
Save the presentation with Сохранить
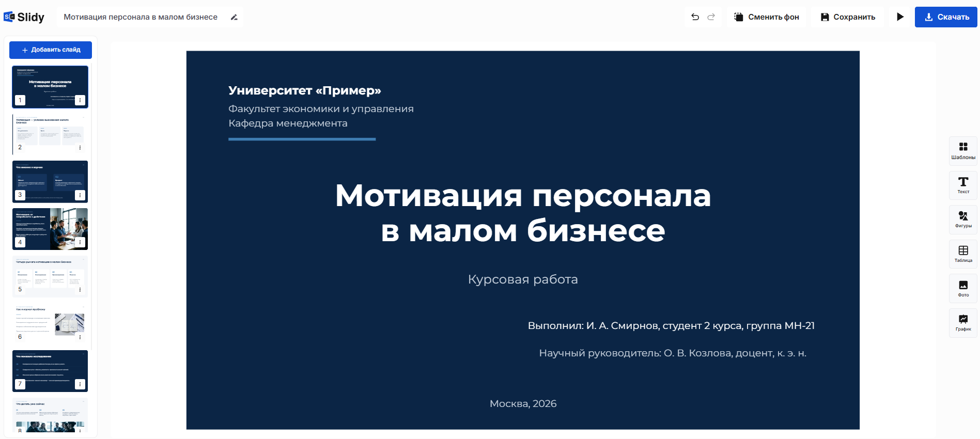click(848, 17)
